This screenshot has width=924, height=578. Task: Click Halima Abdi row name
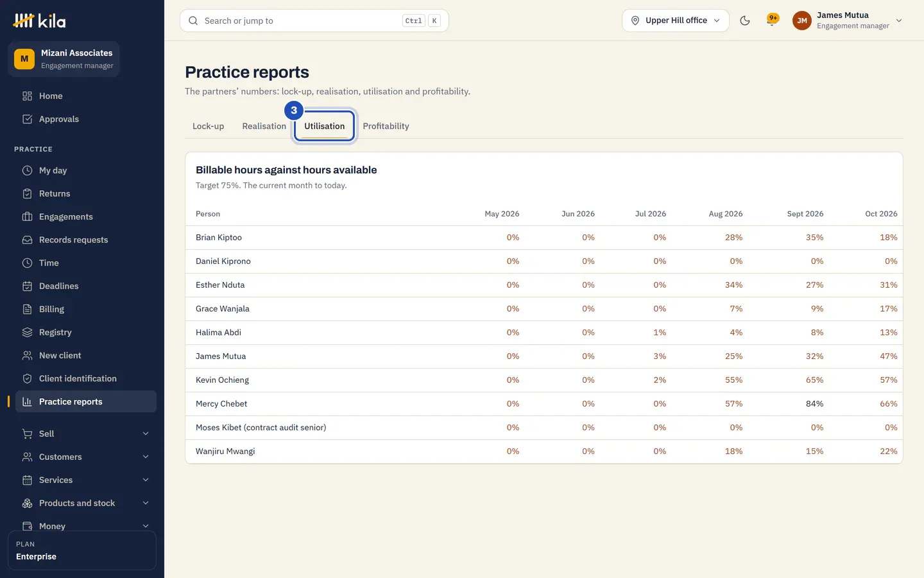click(x=218, y=333)
